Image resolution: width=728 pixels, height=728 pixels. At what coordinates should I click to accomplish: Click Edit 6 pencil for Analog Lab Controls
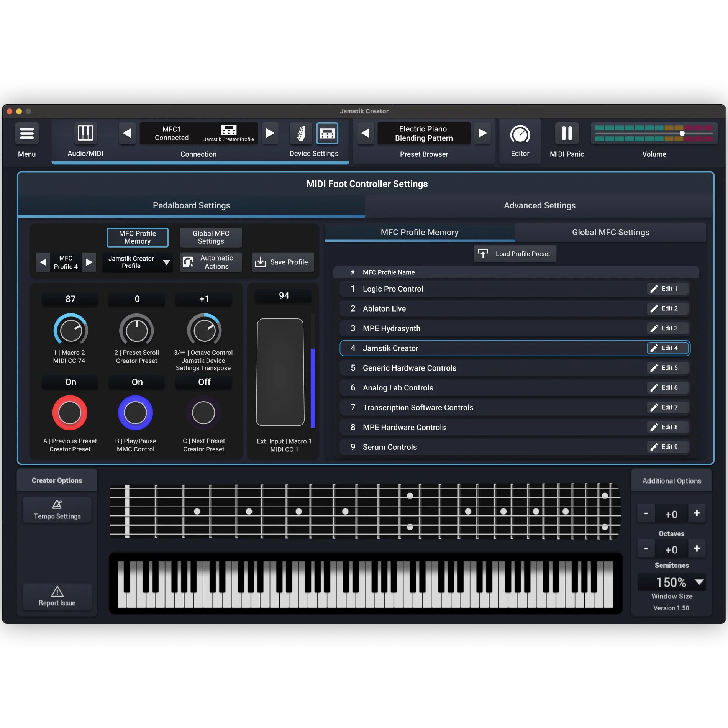click(x=668, y=388)
